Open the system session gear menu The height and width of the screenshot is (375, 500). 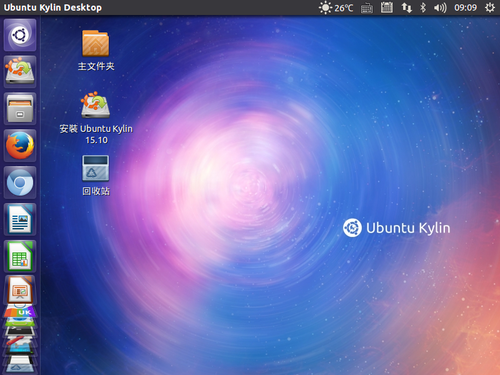[490, 7]
